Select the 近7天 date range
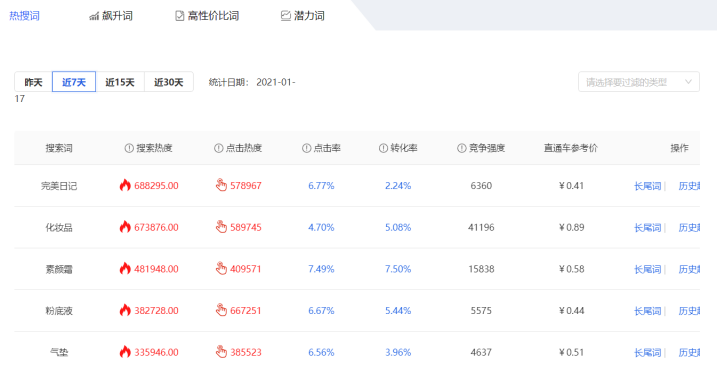 pyautogui.click(x=74, y=82)
